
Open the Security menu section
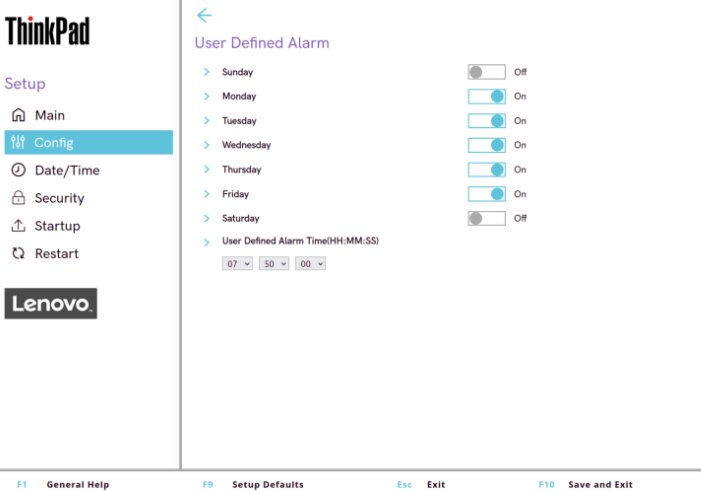tap(89, 198)
